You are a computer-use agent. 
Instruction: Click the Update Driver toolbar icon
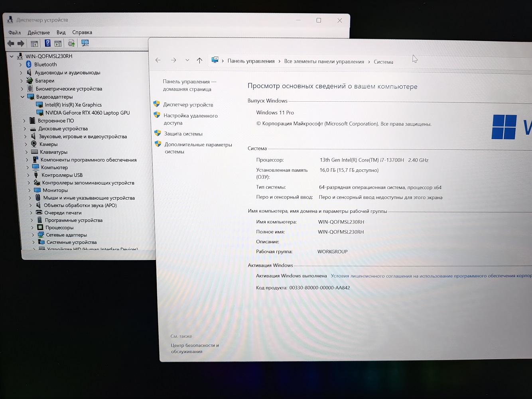coord(71,43)
